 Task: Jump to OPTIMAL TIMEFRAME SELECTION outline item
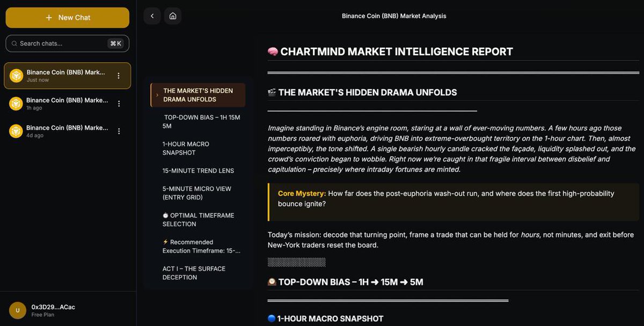click(198, 220)
